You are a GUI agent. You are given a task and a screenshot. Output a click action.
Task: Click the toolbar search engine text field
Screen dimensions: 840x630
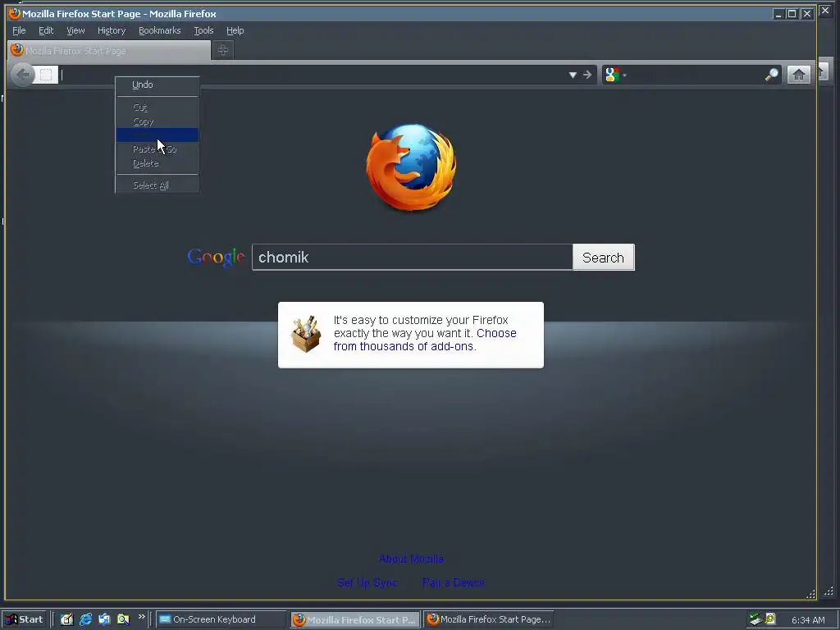[x=696, y=75]
